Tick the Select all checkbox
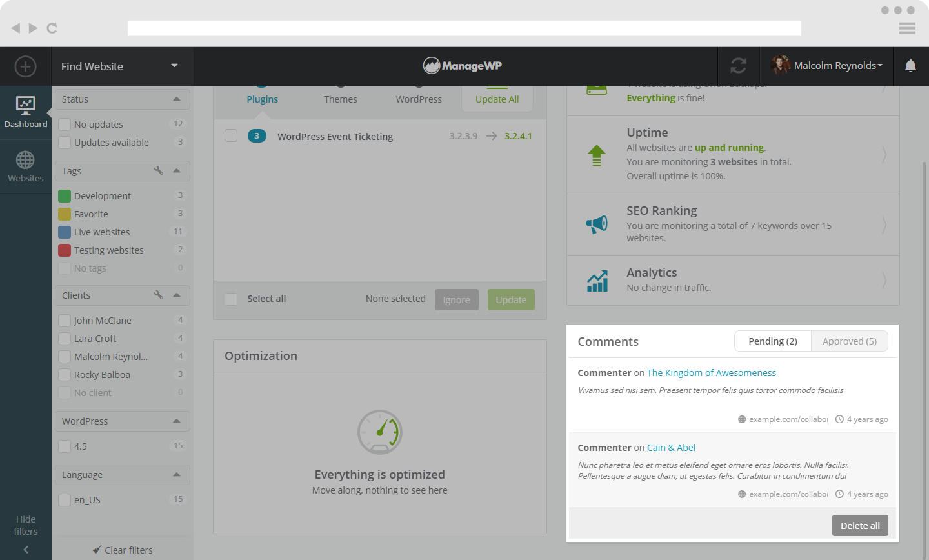The height and width of the screenshot is (560, 929). coord(231,299)
